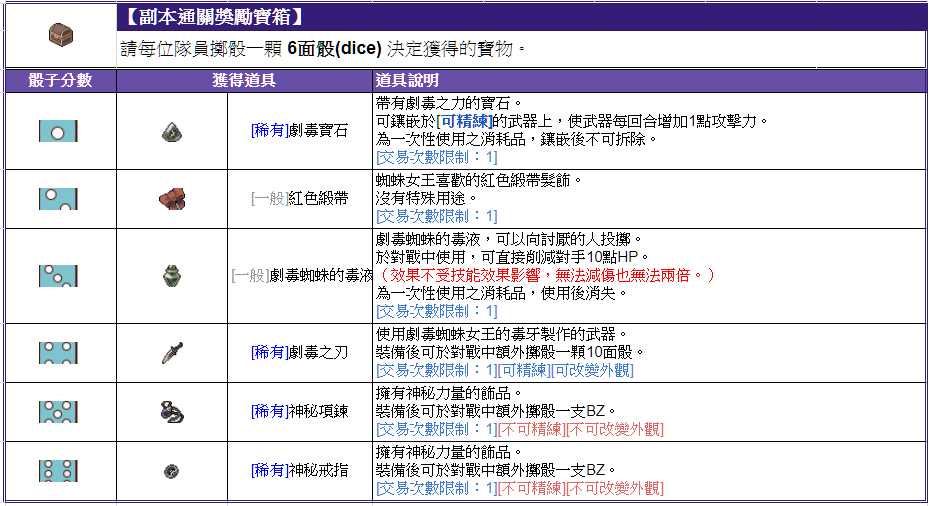Screen dimensions: 930x506
Task: Click the item name [稀有]神秘項鍊
Action: pyautogui.click(x=300, y=411)
